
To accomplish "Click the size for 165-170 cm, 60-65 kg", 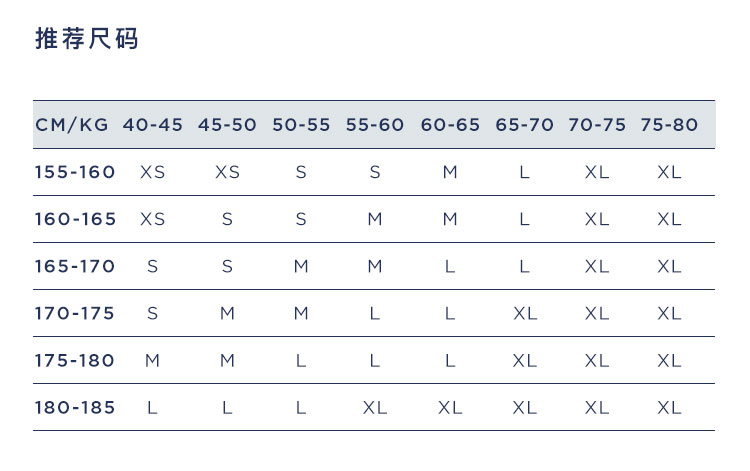I will coord(450,266).
